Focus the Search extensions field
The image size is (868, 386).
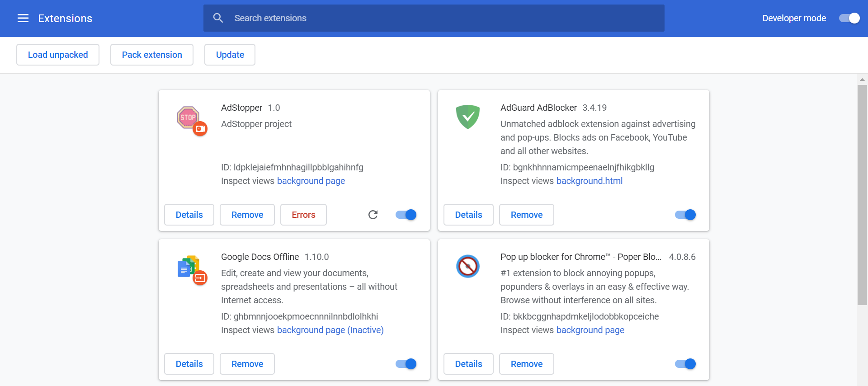(434, 18)
